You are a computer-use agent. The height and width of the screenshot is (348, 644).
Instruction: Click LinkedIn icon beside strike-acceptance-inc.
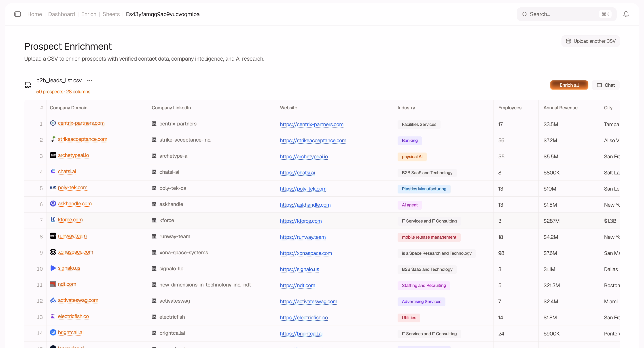154,140
